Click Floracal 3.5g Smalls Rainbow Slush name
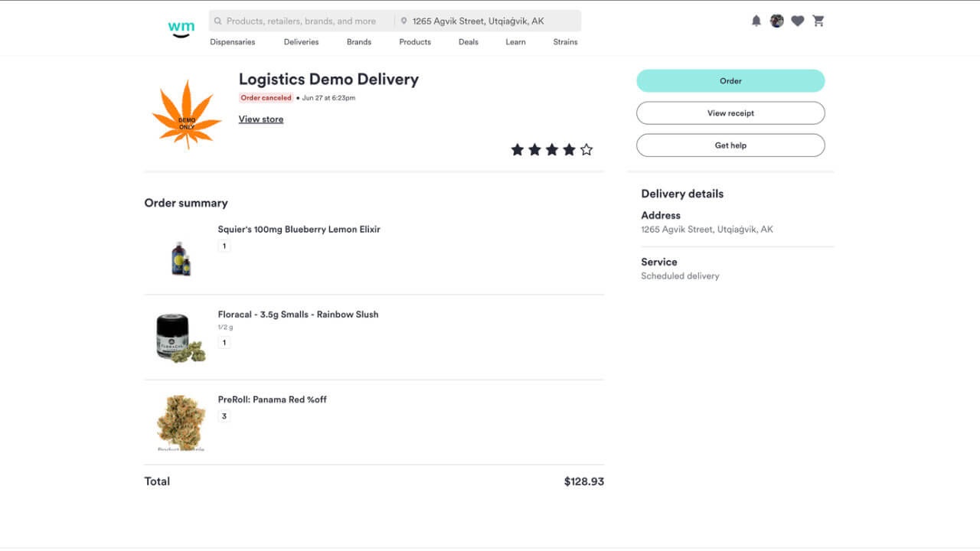Screen dimensions: 980x551 [298, 315]
